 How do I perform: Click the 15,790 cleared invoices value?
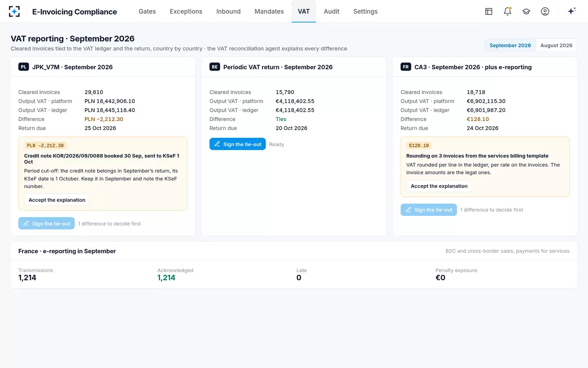285,92
